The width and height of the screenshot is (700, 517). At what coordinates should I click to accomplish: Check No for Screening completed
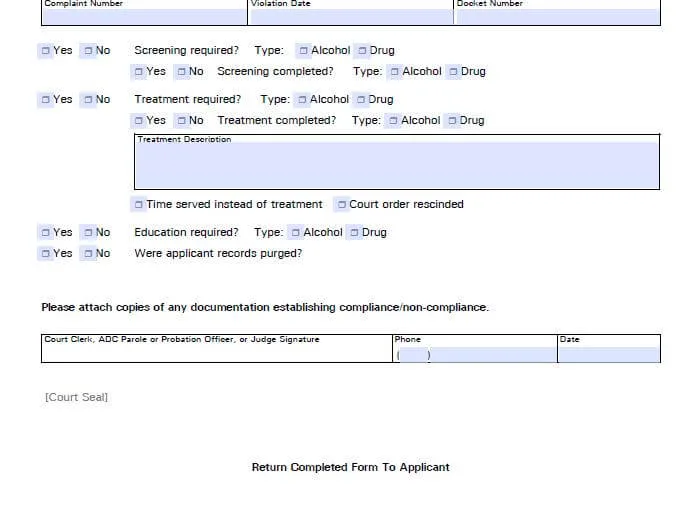pyautogui.click(x=181, y=71)
